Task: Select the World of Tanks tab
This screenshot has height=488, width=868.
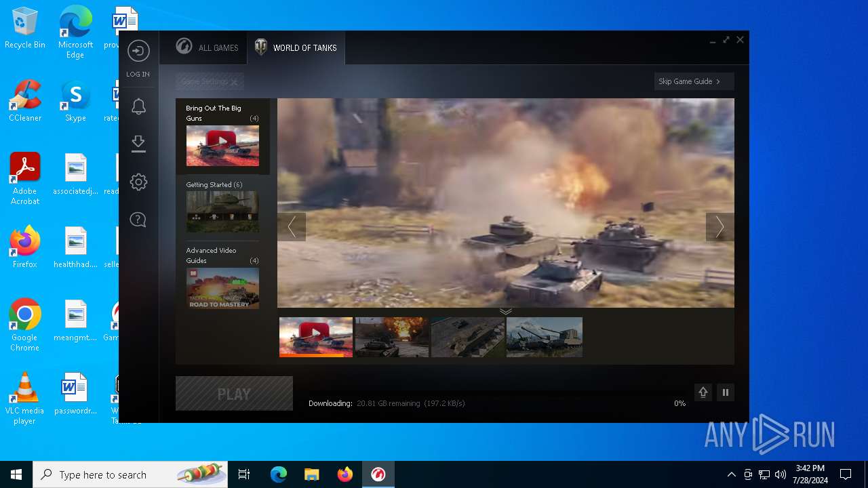Action: 296,47
